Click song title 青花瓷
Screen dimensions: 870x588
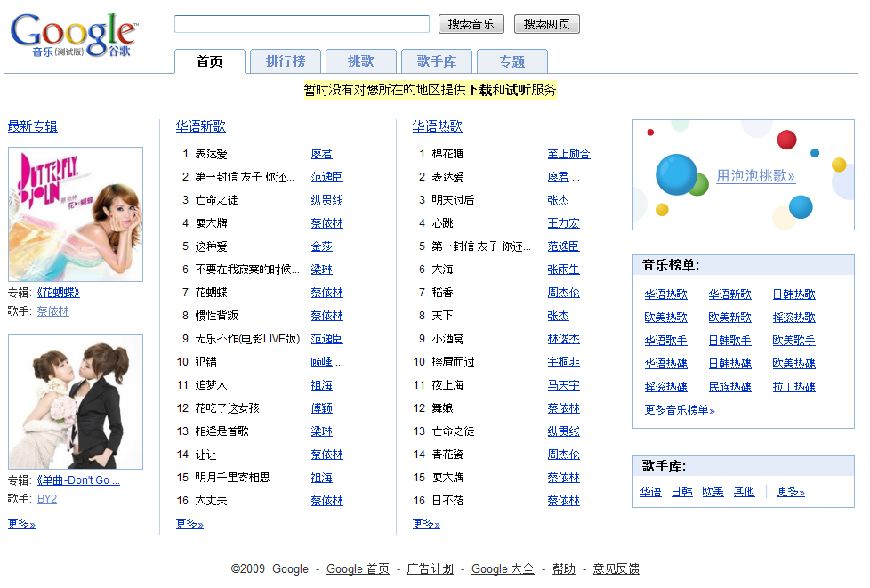pos(447,455)
